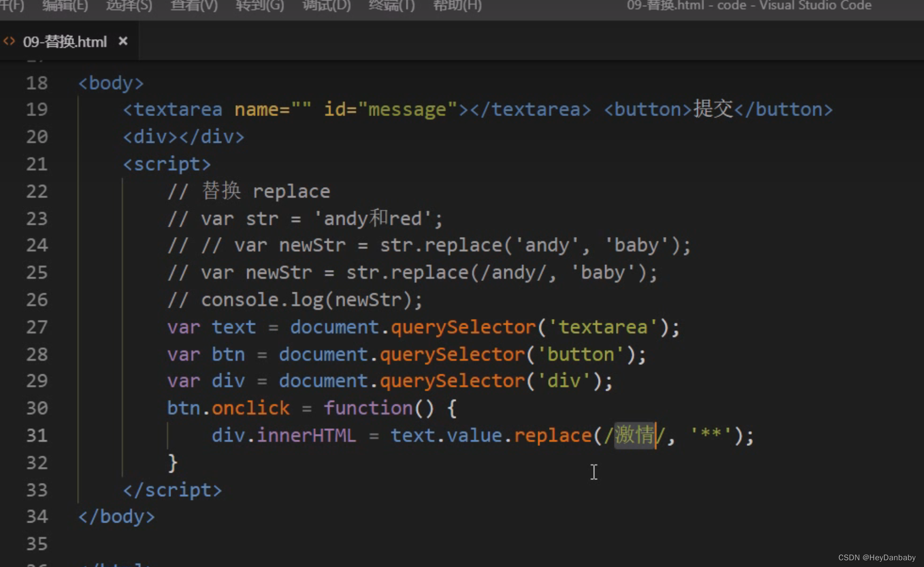Place cursor on the opening <body> tag

coord(111,83)
